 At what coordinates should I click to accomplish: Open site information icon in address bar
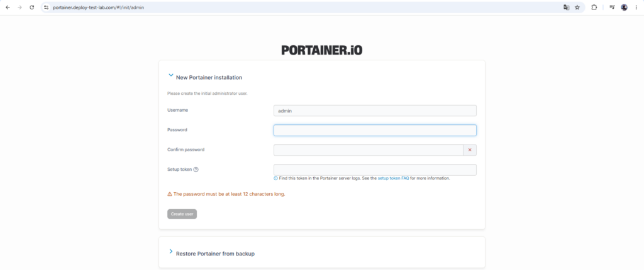pos(46,8)
